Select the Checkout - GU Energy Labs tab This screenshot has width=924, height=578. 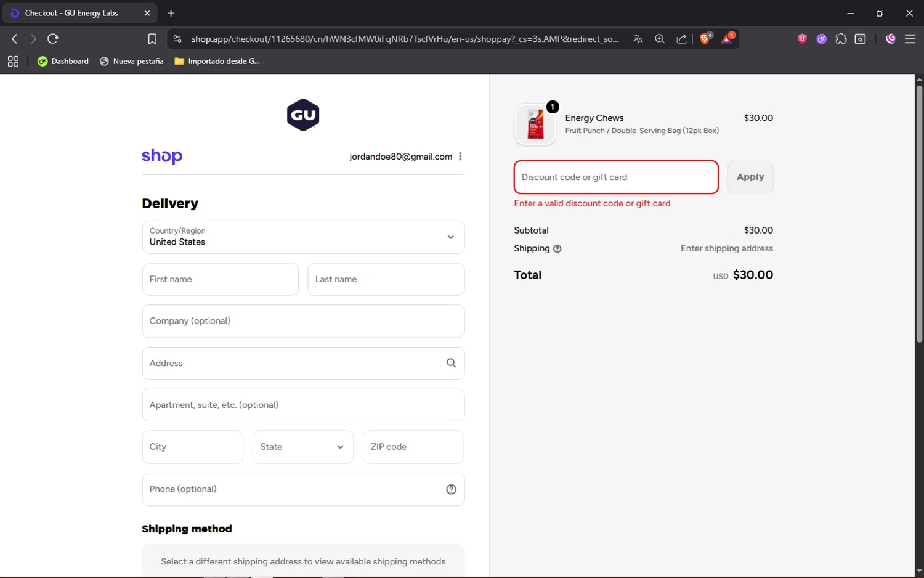pos(79,13)
